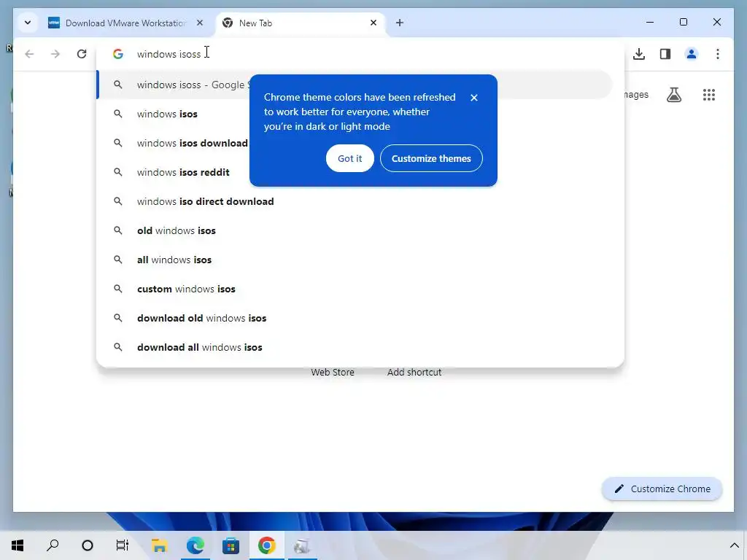Screen dimensions: 747x560
Task: Open a new tab with plus button
Action: (x=400, y=23)
